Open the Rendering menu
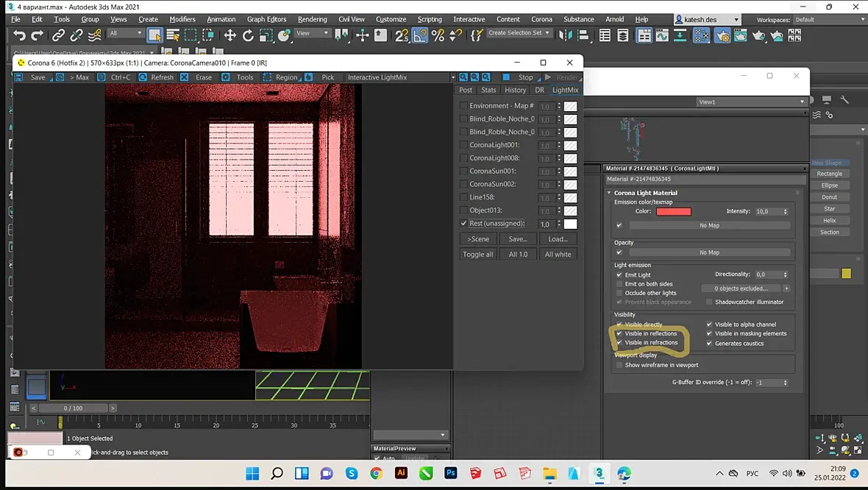 point(312,19)
